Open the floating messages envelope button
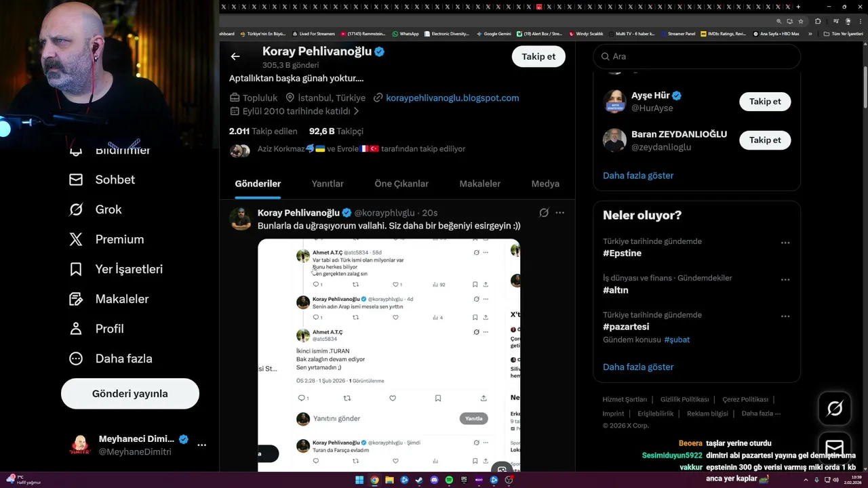868x488 pixels. point(835,447)
